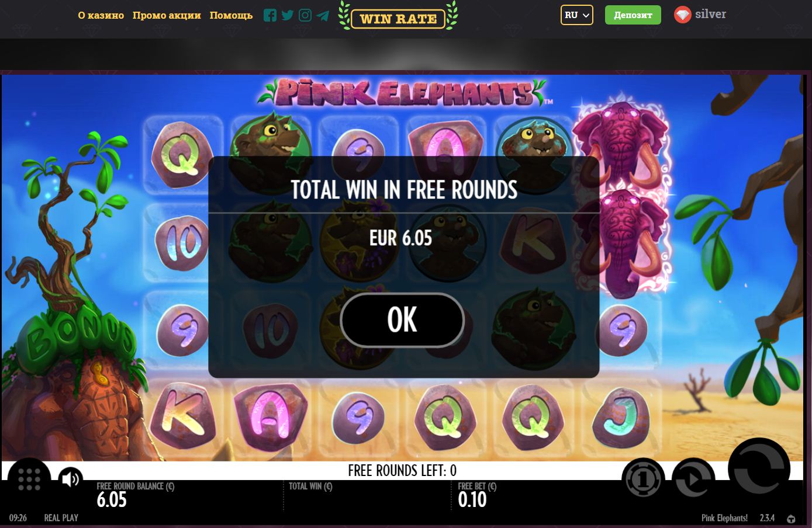Mute the game sound

(x=71, y=479)
